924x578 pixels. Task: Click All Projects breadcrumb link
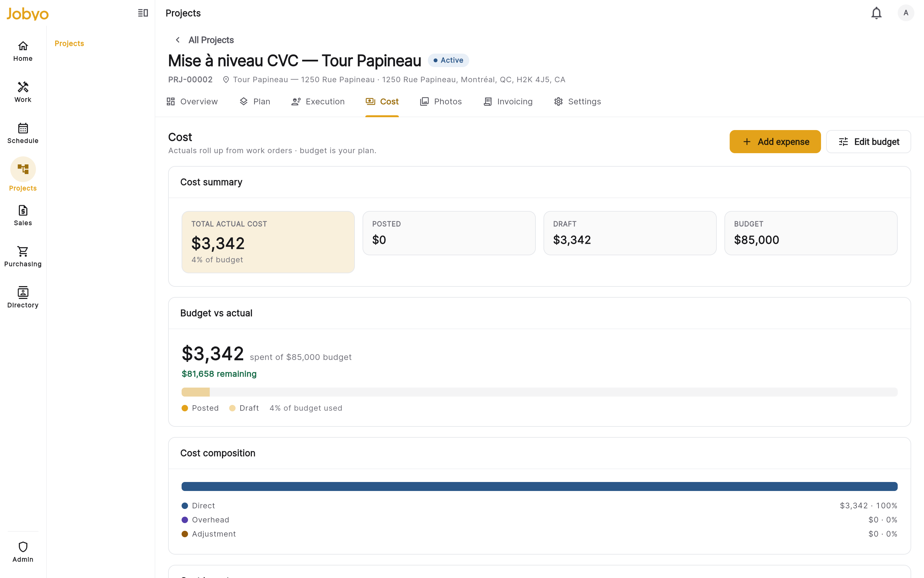pos(211,40)
